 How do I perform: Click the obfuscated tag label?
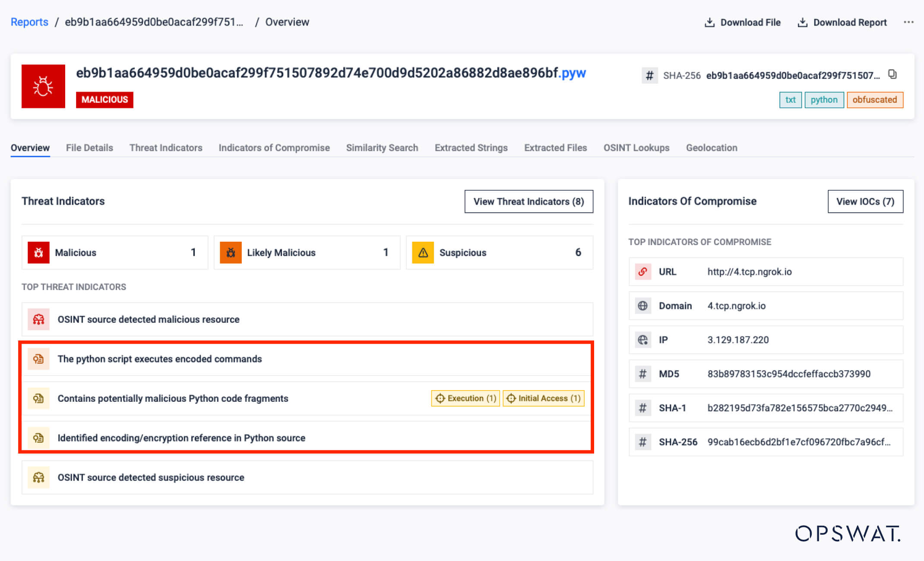tap(875, 100)
